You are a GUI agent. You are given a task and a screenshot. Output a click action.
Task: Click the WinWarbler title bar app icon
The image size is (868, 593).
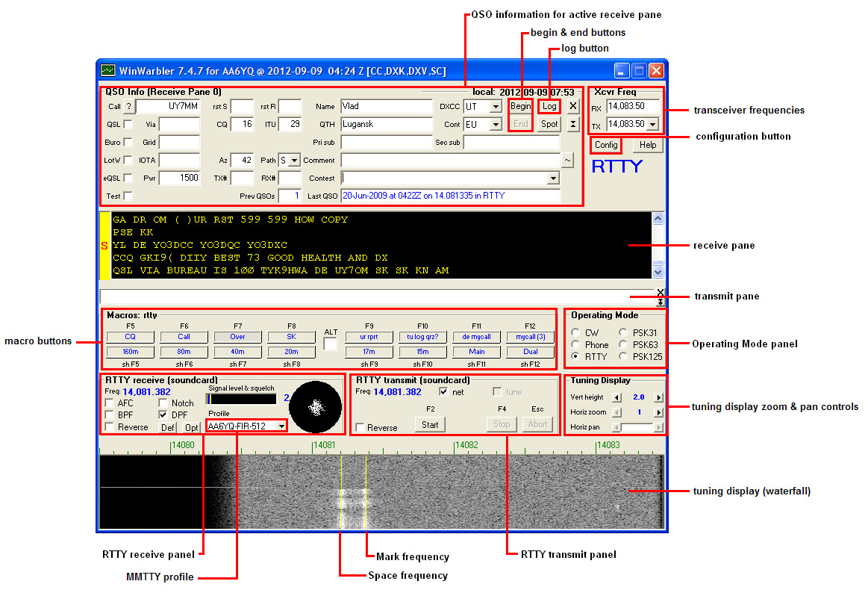[108, 70]
